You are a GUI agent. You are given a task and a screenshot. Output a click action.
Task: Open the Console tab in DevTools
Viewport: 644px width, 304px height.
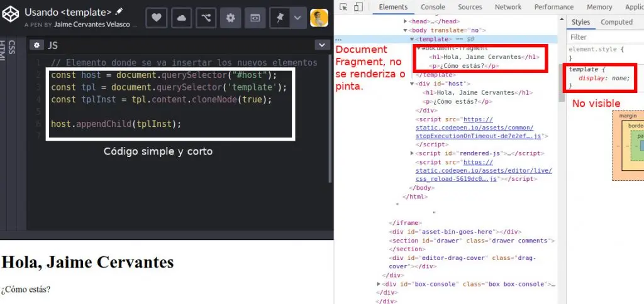[433, 7]
